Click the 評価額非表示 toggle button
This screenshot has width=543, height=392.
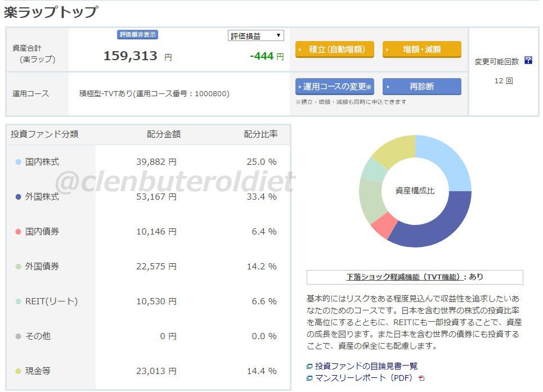tap(137, 35)
